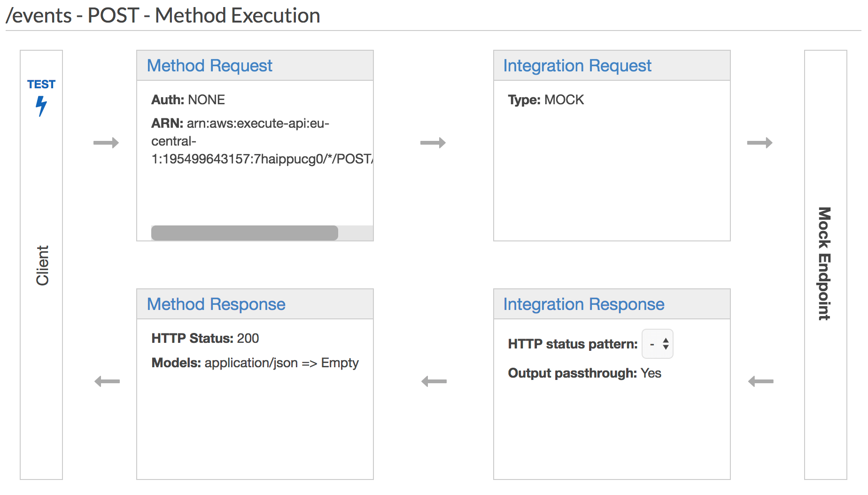Open the Integration Request settings

577,66
